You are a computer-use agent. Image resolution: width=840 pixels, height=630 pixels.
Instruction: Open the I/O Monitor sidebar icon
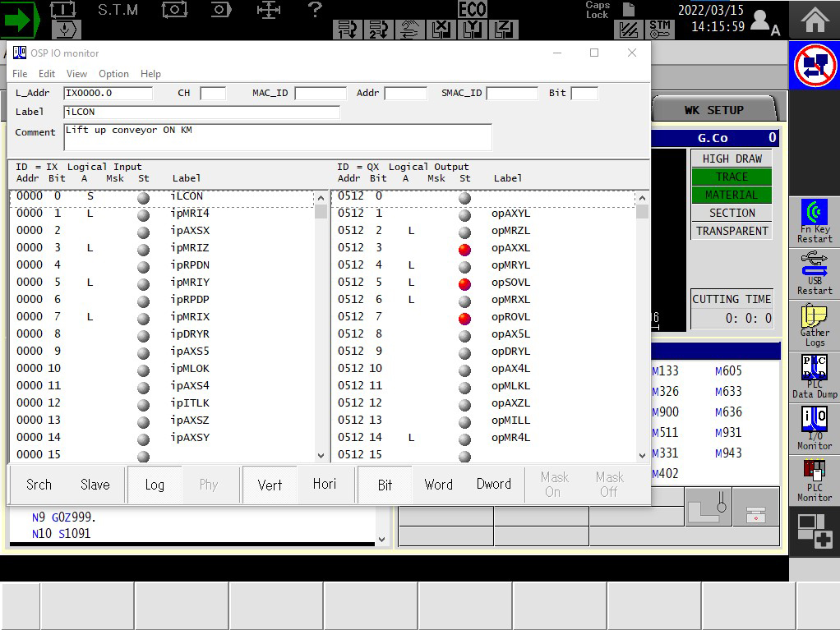click(x=815, y=428)
